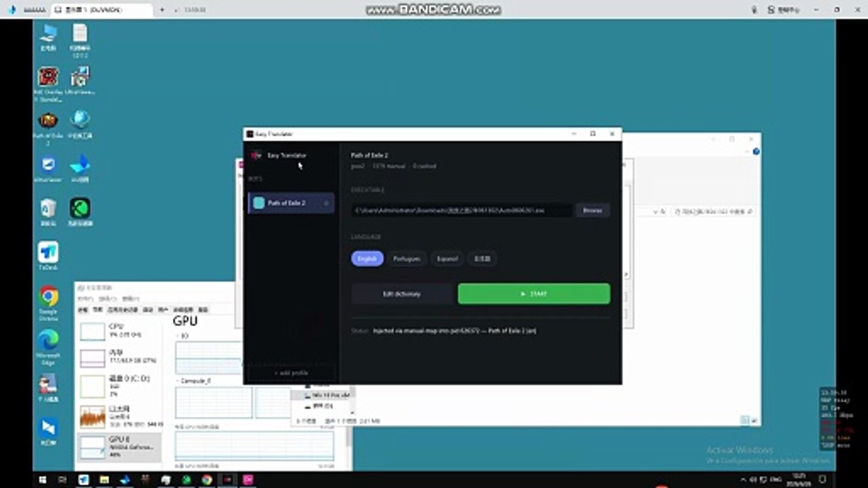Open the text document desktop icon
The height and width of the screenshot is (488, 868).
80,41
